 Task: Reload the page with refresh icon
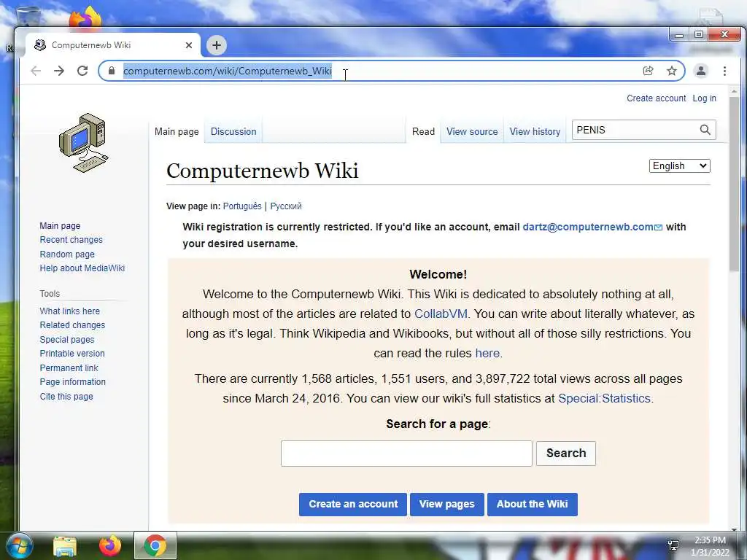click(x=82, y=71)
